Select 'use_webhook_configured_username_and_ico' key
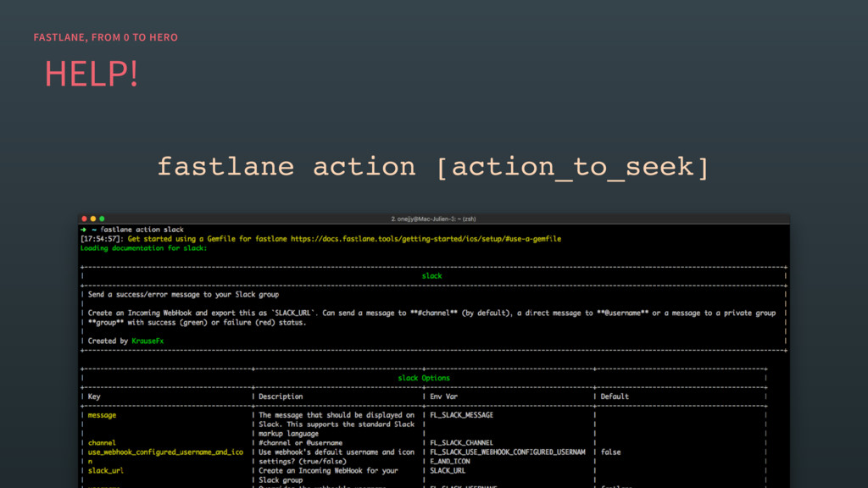This screenshot has width=868, height=488. [165, 452]
